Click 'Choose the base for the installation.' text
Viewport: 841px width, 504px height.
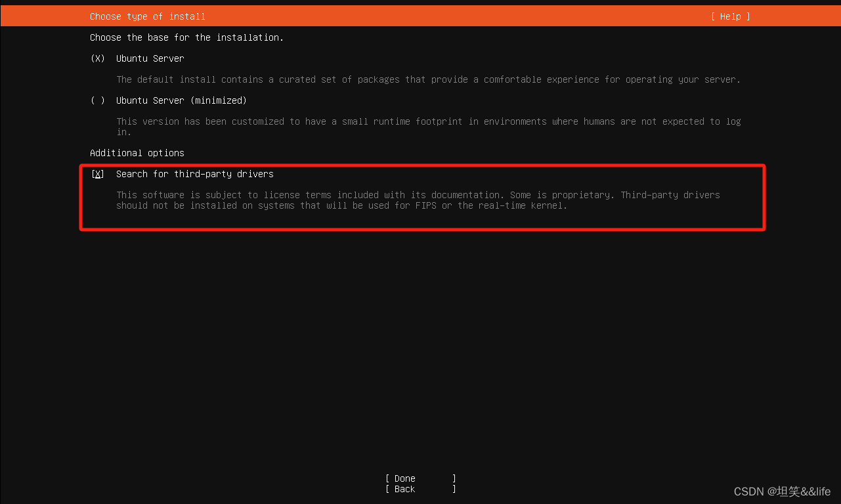pyautogui.click(x=187, y=37)
